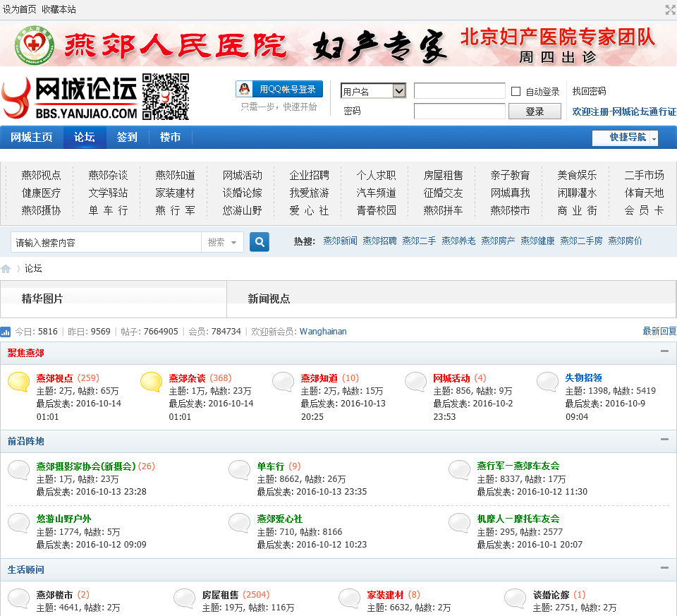Click the 登录 button

[x=535, y=111]
